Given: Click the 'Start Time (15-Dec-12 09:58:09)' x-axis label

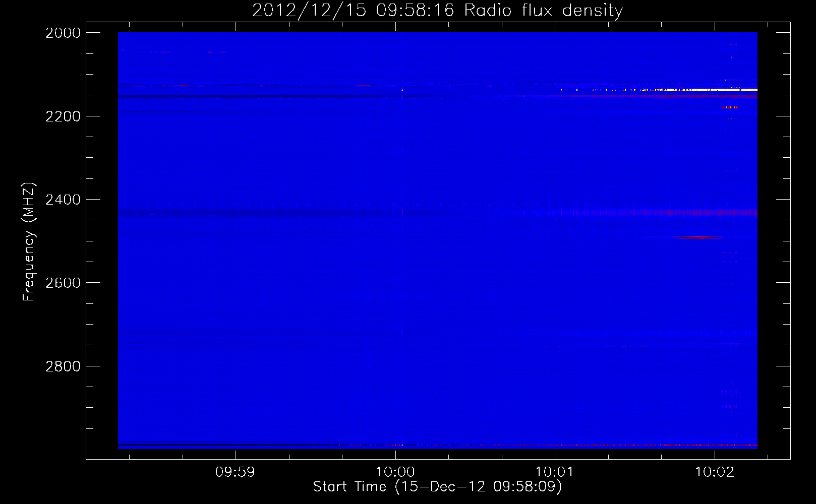Looking at the screenshot, I should [x=437, y=487].
